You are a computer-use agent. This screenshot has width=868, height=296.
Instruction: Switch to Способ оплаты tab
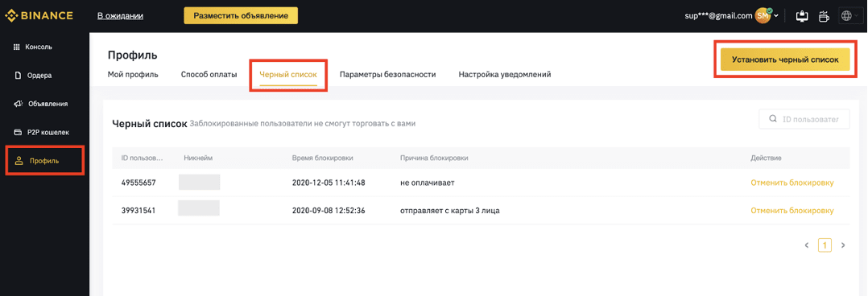pyautogui.click(x=209, y=75)
